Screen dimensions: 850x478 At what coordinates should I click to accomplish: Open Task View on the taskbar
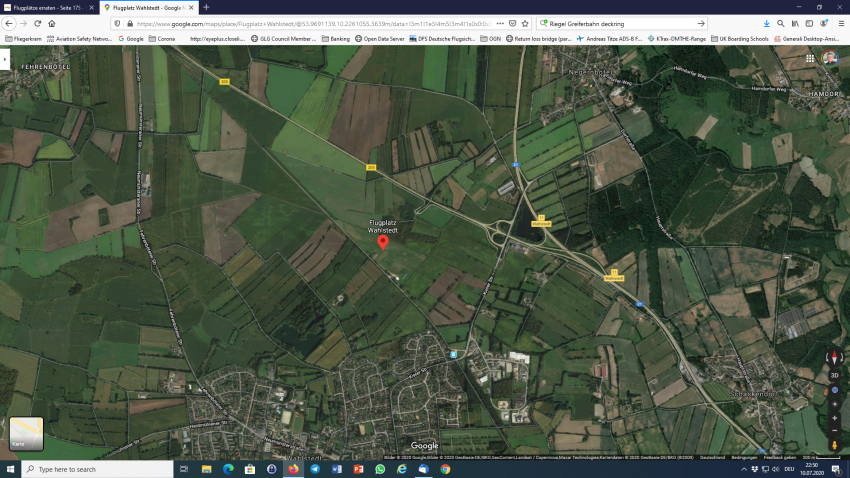(184, 469)
